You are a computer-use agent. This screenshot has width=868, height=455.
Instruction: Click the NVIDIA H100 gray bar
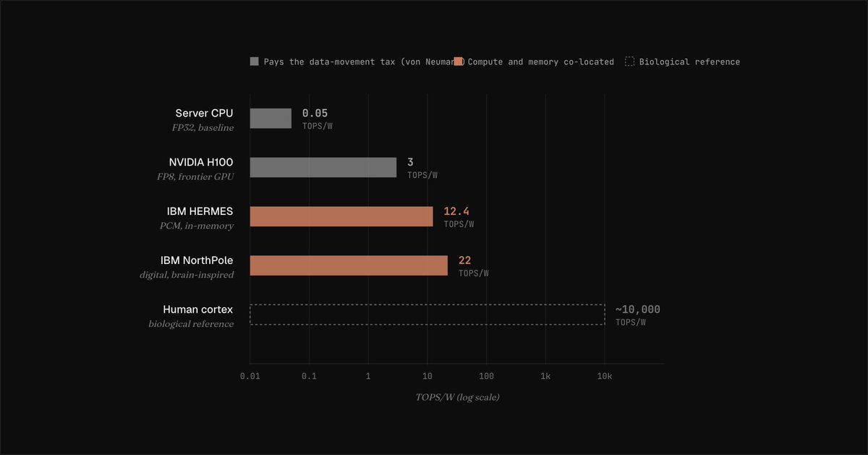(x=323, y=168)
